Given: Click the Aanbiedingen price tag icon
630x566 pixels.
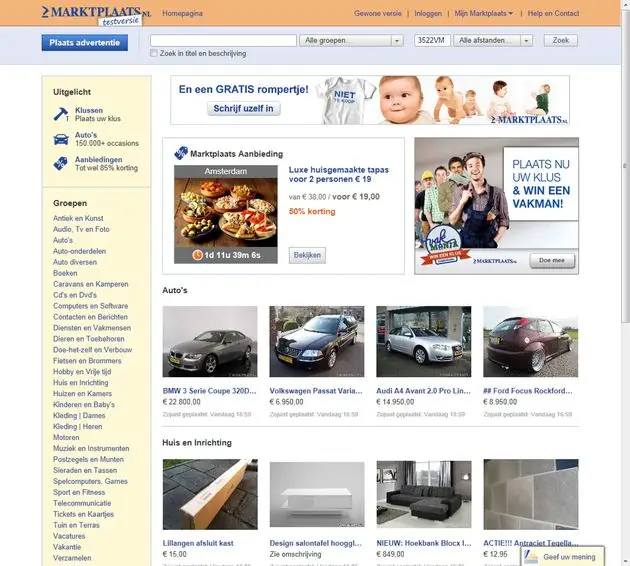Looking at the screenshot, I should pos(61,163).
